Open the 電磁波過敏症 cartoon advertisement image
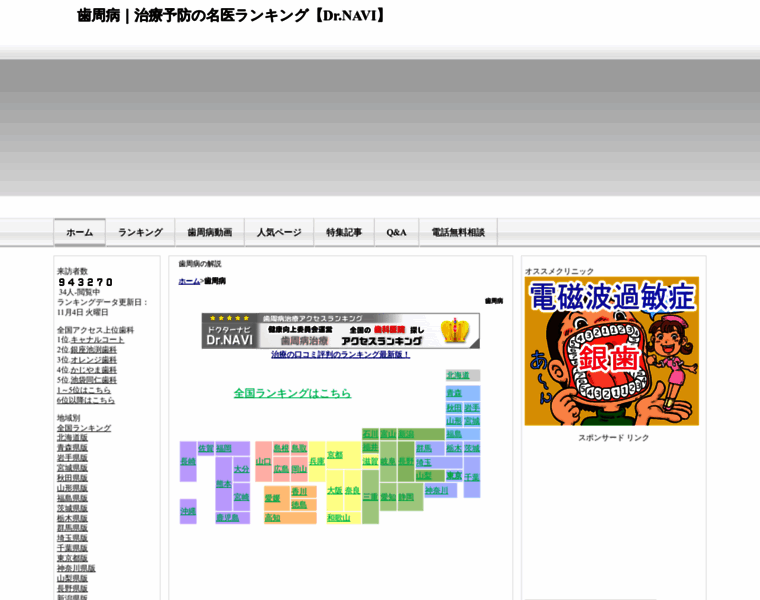 pyautogui.click(x=611, y=351)
